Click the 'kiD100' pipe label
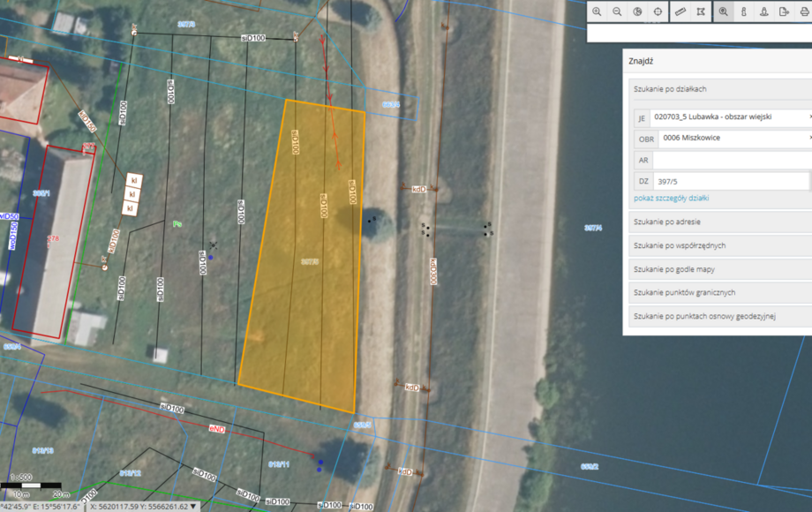The height and width of the screenshot is (512, 812). 114,241
